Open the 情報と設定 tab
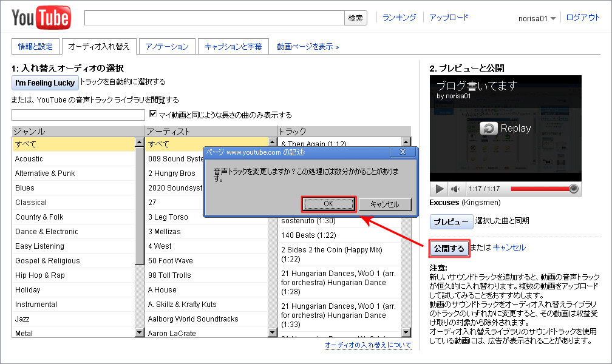 click(35, 47)
